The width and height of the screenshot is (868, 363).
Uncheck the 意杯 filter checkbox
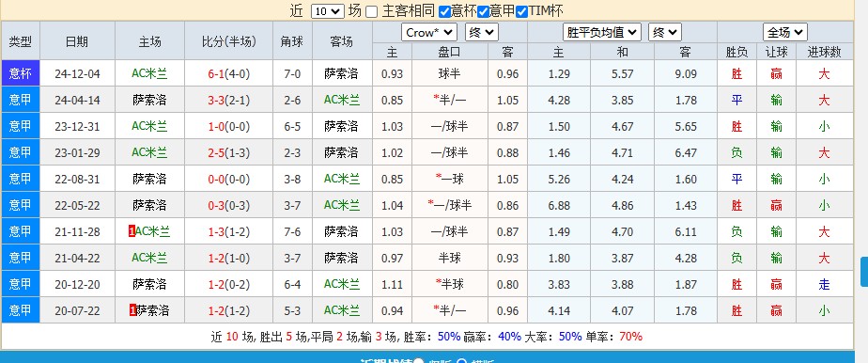(x=444, y=11)
